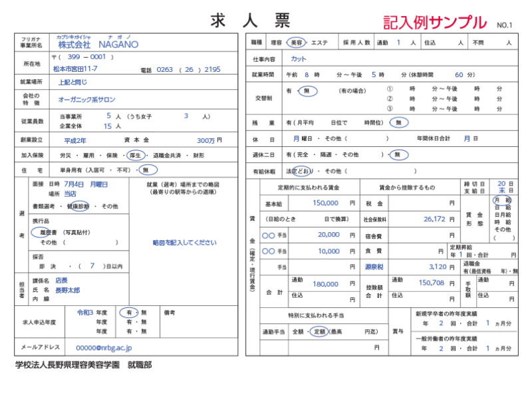Image resolution: width=532 pixels, height=399 pixels.
Task: Click the company name 株式会社 NAGANO field
Action: [x=98, y=45]
